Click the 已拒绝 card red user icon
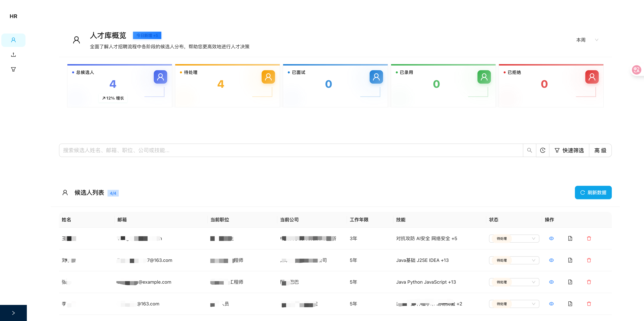The height and width of the screenshot is (321, 644). 592,77
